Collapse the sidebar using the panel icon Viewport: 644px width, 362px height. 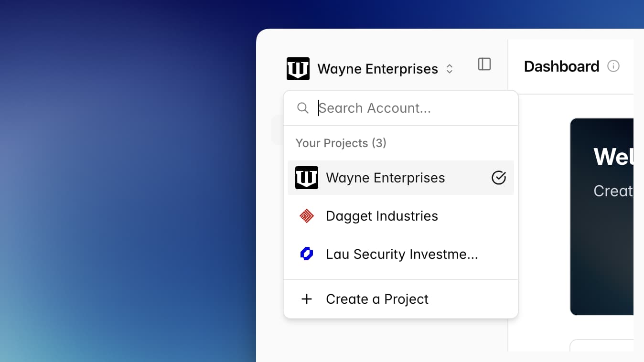(x=484, y=64)
